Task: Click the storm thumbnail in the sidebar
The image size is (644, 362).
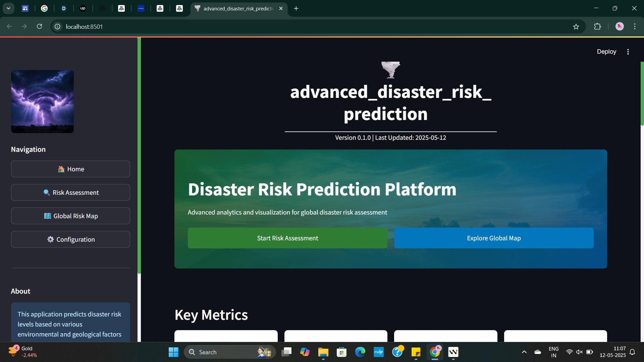Action: (42, 101)
